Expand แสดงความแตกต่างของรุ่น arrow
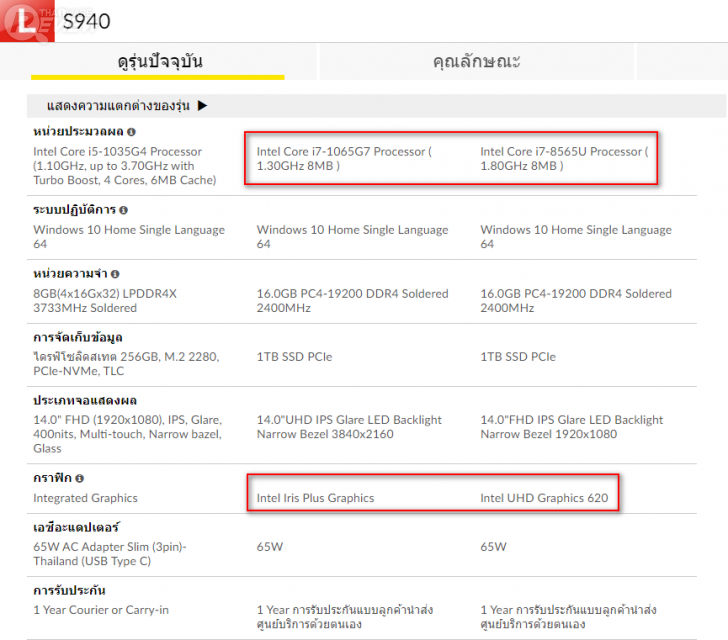Viewport: 728px width, 640px height. point(202,105)
